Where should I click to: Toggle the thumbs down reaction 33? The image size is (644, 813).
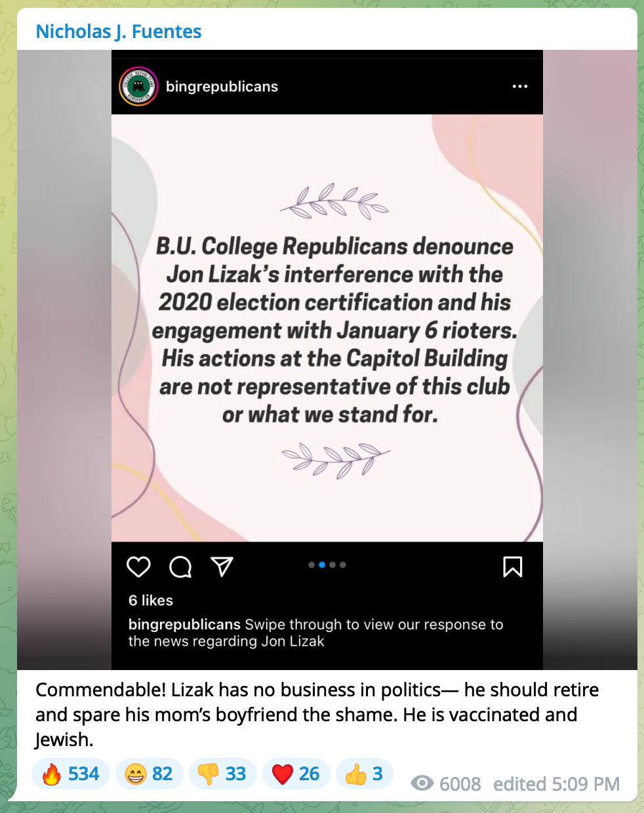point(223,774)
